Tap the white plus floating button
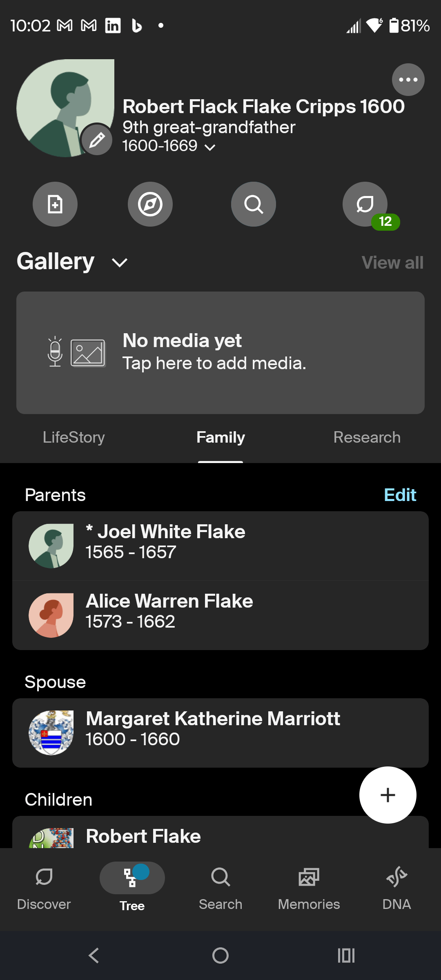 [x=388, y=795]
